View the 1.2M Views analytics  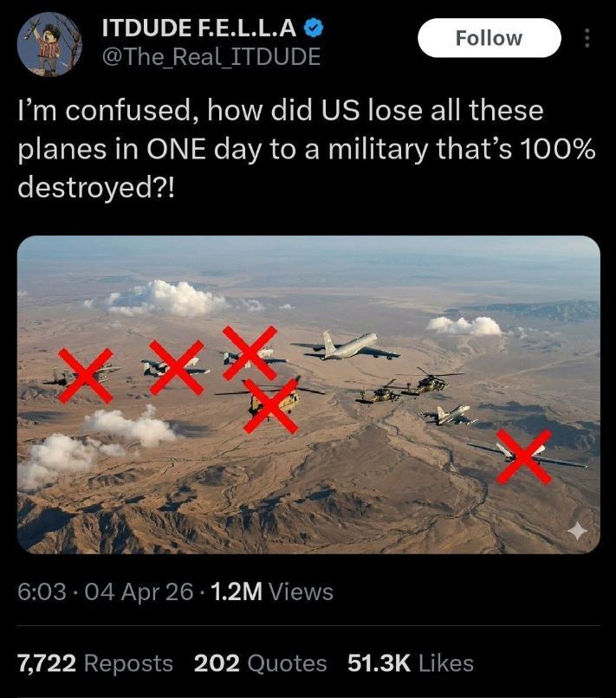coord(272,592)
